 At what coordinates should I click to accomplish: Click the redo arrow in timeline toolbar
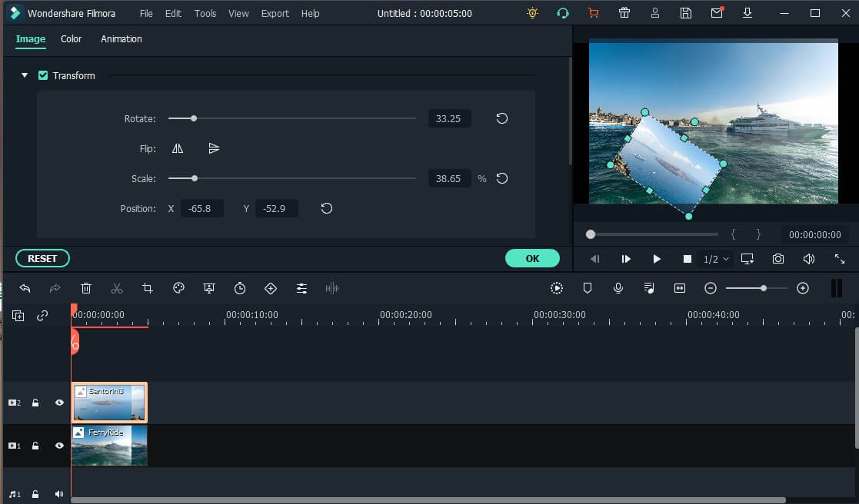coord(55,288)
